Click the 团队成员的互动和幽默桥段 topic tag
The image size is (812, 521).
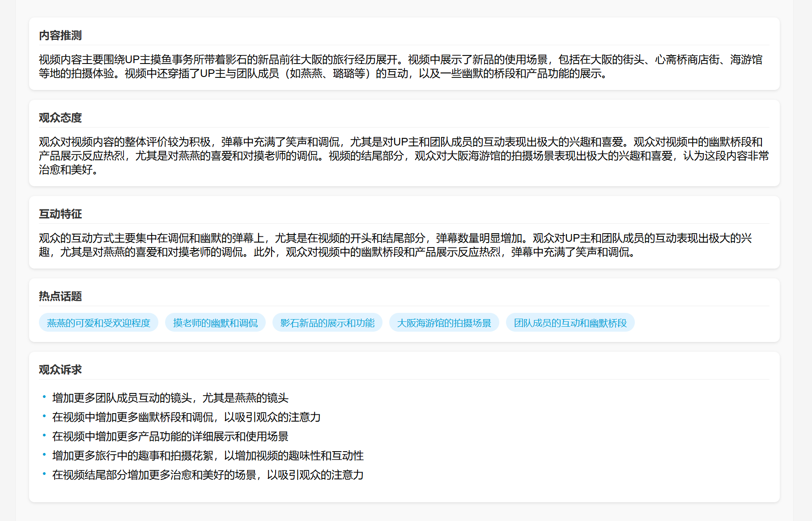570,323
